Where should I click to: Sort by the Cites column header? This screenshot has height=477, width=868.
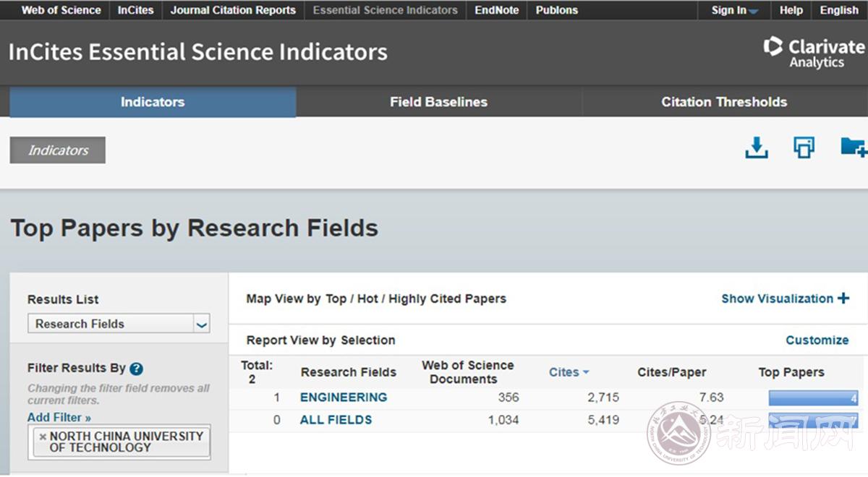click(569, 372)
